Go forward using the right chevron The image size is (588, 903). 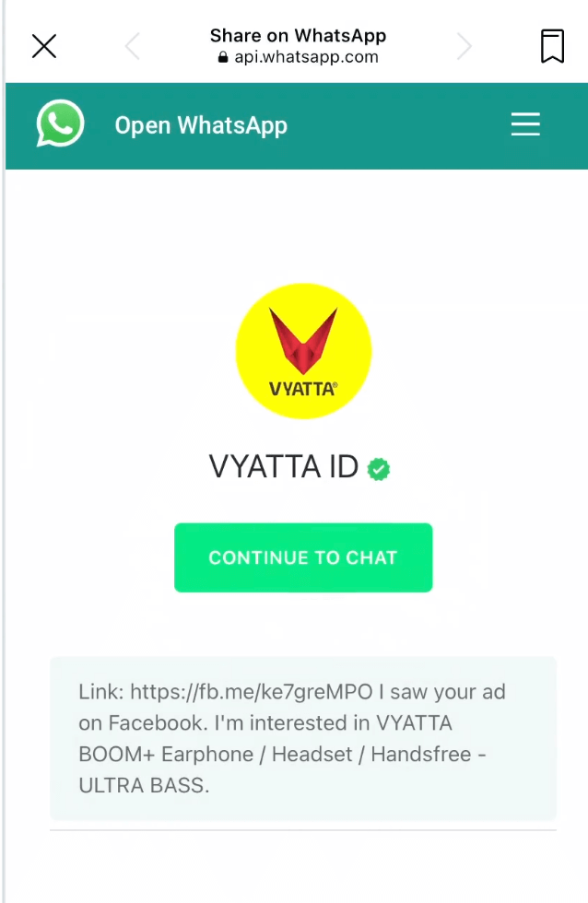click(465, 46)
